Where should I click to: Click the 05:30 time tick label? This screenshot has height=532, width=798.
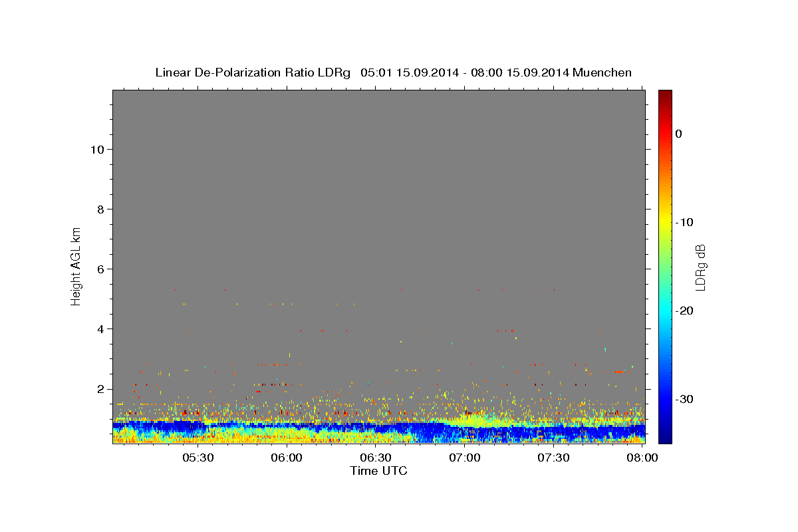point(198,458)
